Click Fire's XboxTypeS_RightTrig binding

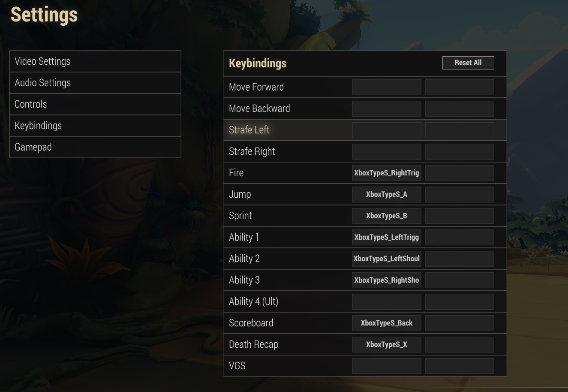coord(387,173)
